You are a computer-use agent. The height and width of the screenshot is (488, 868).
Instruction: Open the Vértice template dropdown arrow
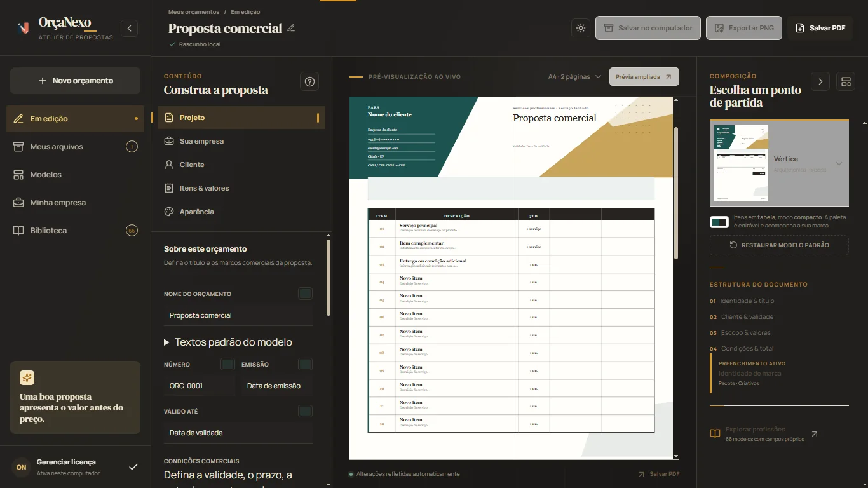pos(839,164)
